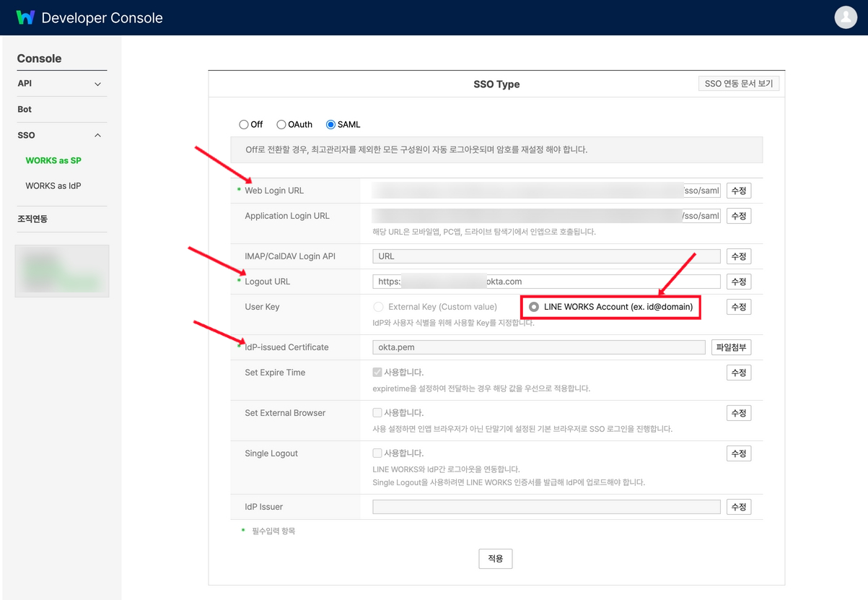The height and width of the screenshot is (600, 868).
Task: Choose LINE WORKS Account user key option
Action: [534, 307]
